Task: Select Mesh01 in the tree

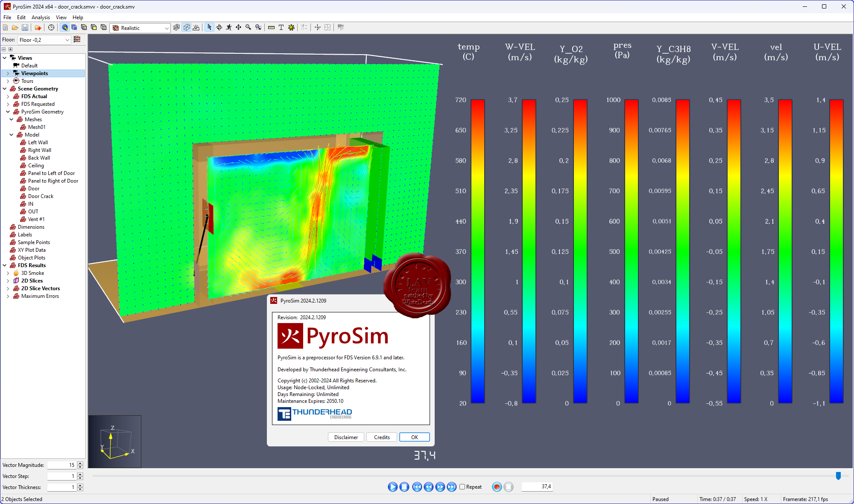Action: click(x=37, y=127)
